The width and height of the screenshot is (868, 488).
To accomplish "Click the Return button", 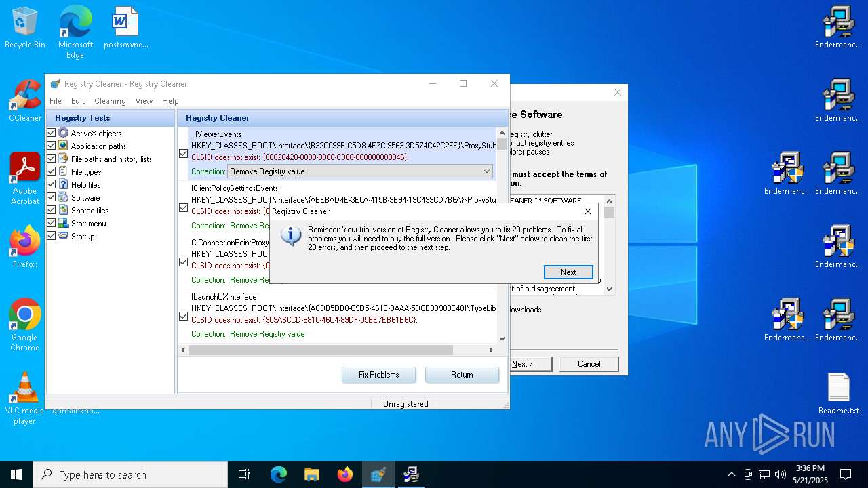I will point(462,375).
